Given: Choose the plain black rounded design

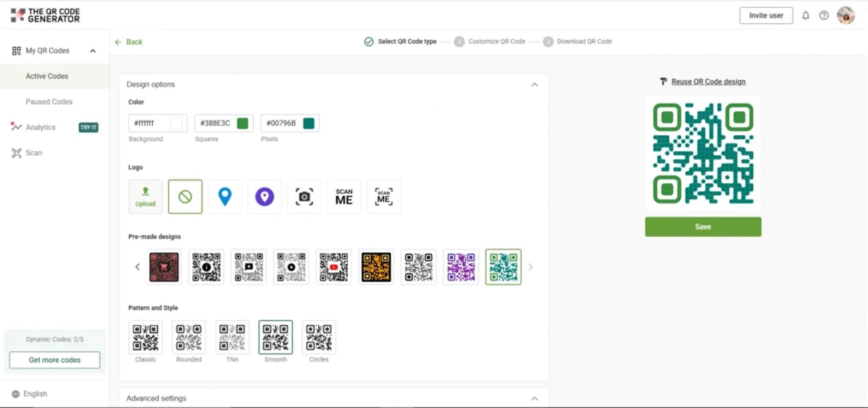Looking at the screenshot, I should coord(419,267).
